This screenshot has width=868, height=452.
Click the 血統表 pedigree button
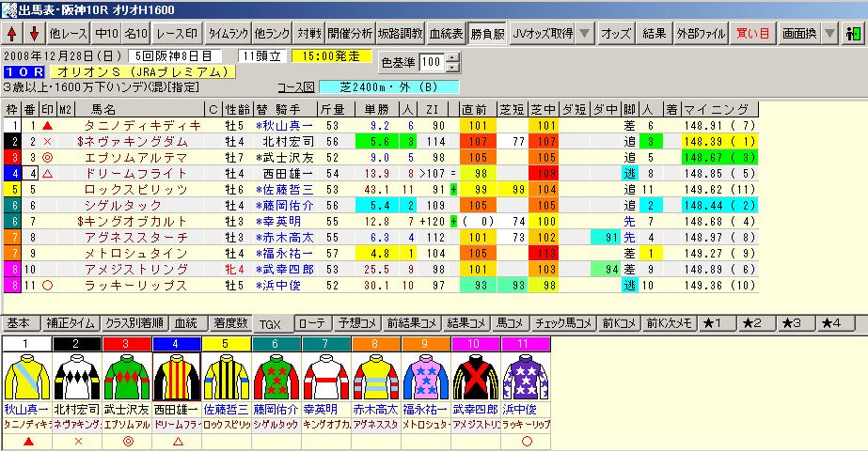click(446, 34)
